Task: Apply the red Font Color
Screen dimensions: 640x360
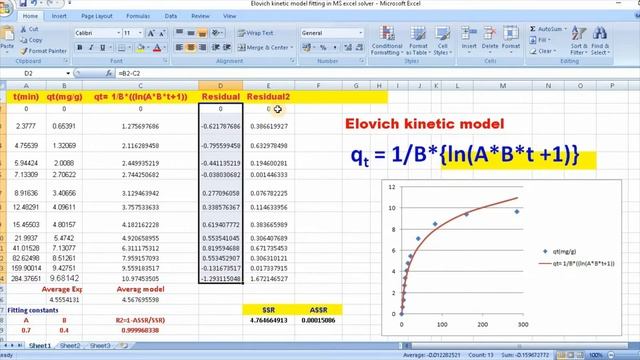Action: [157, 48]
